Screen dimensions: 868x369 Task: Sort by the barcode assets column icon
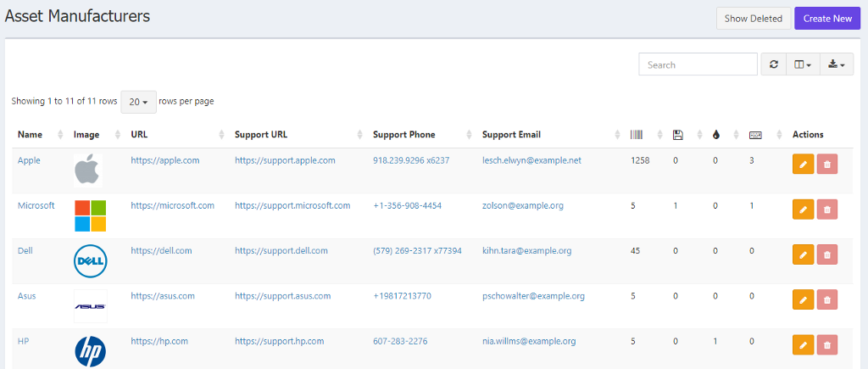point(637,135)
